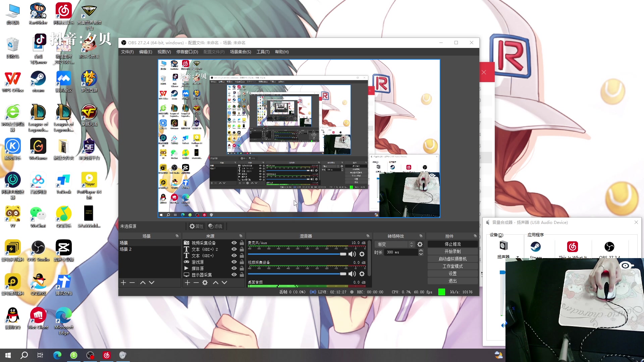Image resolution: width=644 pixels, height=362 pixels.
Task: Open OBS Studio desktop shortcut
Action: click(38, 250)
